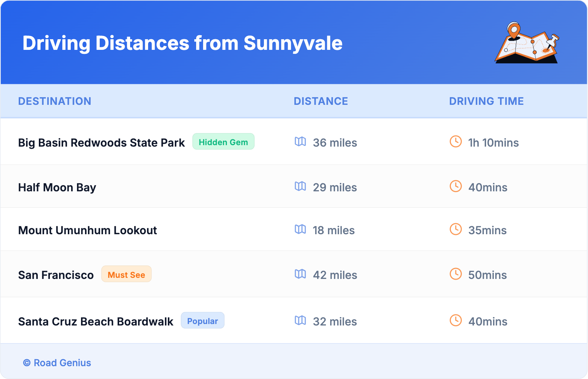Click the clock icon beside 50mins

tap(456, 274)
